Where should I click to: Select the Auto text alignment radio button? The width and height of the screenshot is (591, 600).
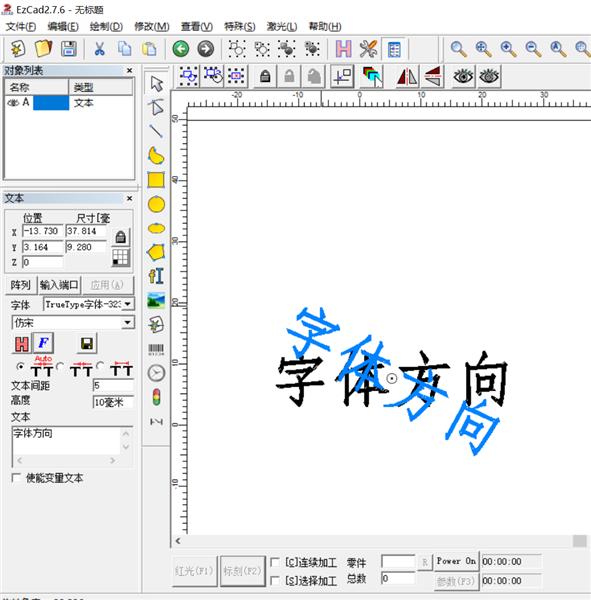coord(21,366)
